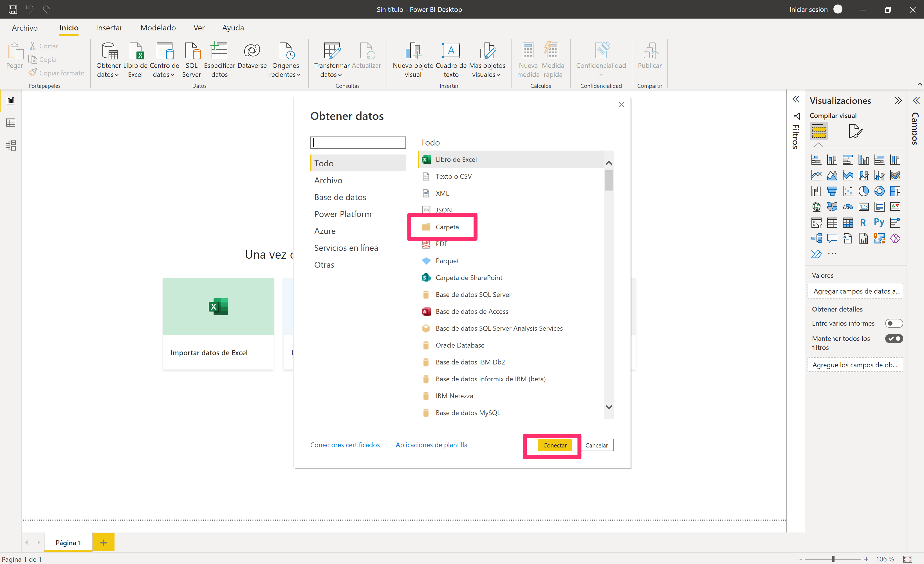Expand Transformar datos dropdown
Image resolution: width=924 pixels, height=564 pixels.
340,75
